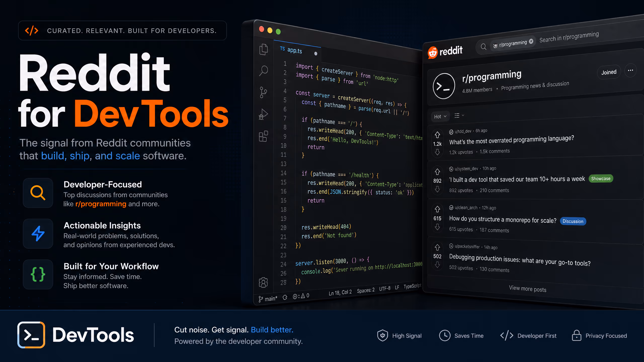644x362 pixels.
Task: Click the Discussion flair tag
Action: tap(573, 221)
